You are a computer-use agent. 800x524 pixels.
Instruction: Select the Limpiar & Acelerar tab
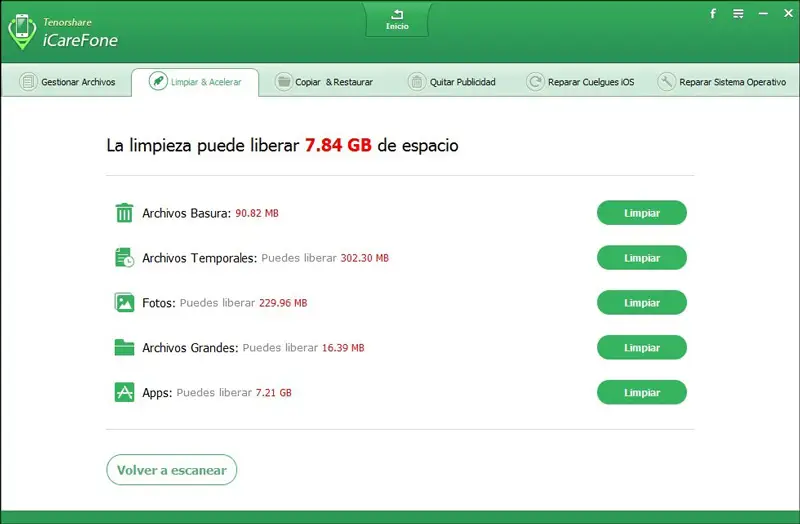[x=195, y=82]
